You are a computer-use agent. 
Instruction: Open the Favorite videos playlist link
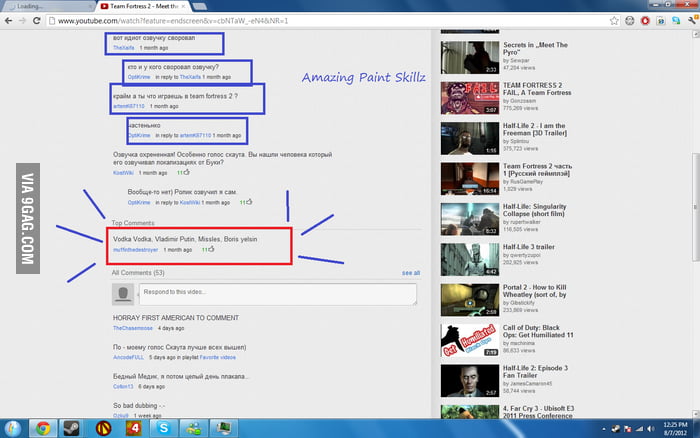pos(217,357)
